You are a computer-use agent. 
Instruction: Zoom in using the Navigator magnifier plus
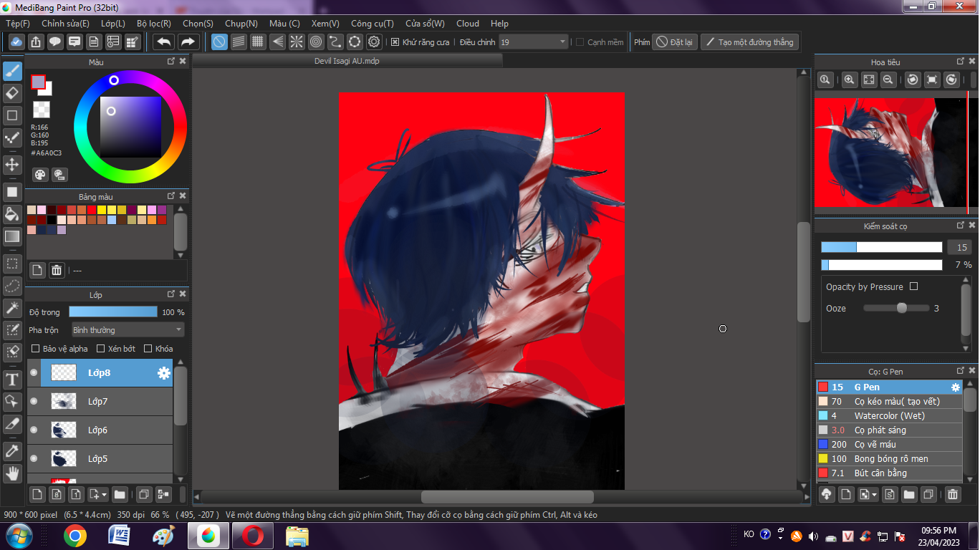(x=849, y=80)
